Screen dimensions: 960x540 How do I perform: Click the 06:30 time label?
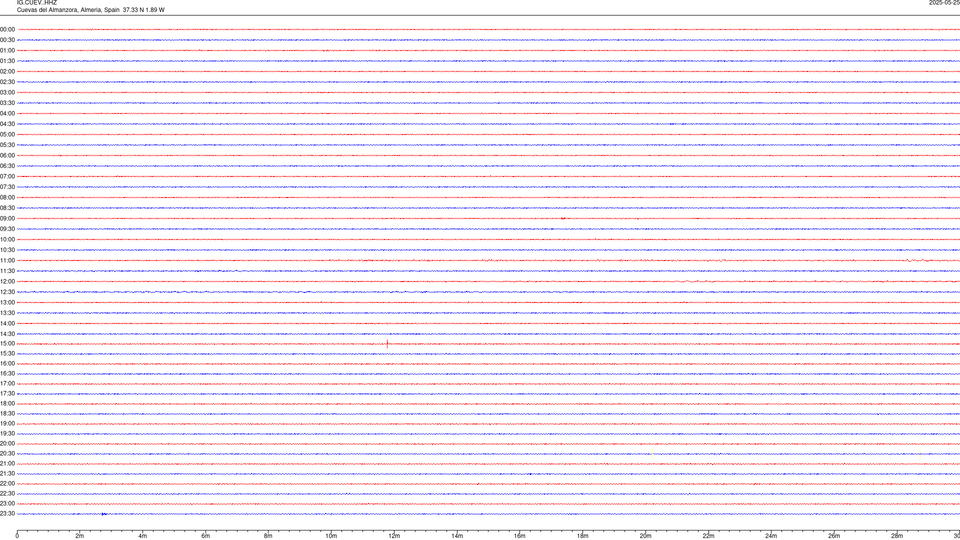click(x=7, y=166)
